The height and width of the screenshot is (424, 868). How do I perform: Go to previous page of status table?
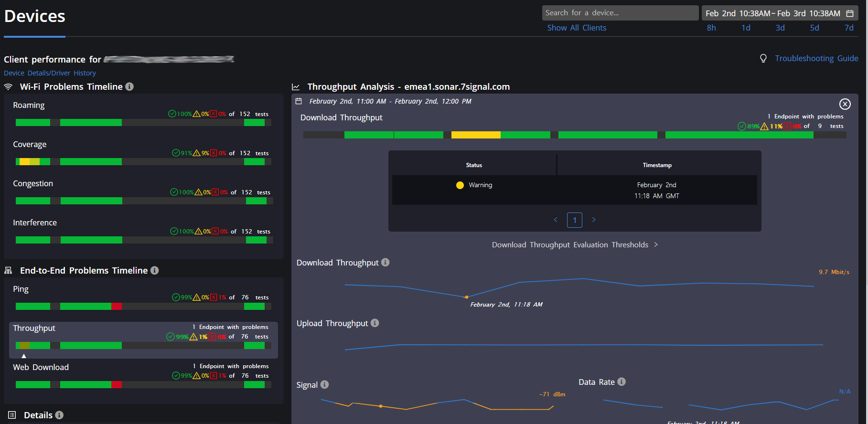556,220
